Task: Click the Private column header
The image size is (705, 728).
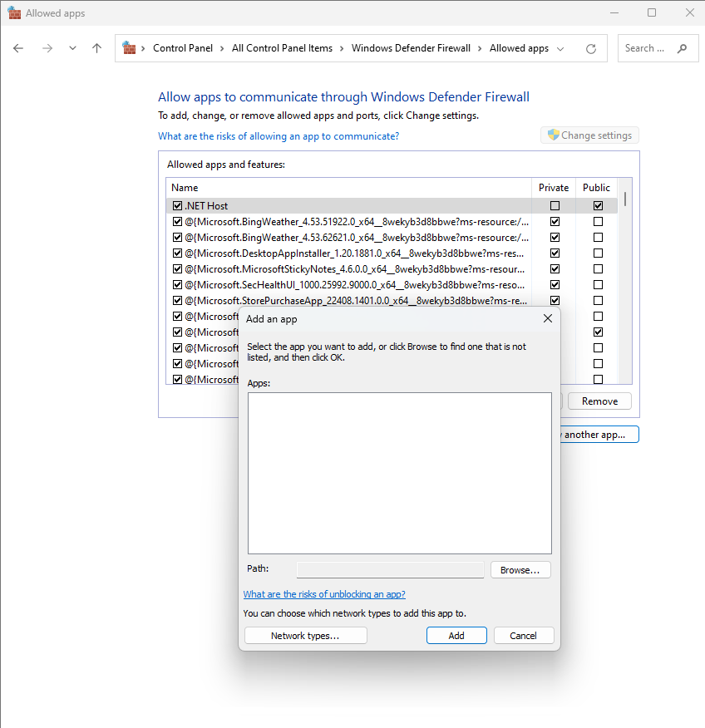Action: 554,188
